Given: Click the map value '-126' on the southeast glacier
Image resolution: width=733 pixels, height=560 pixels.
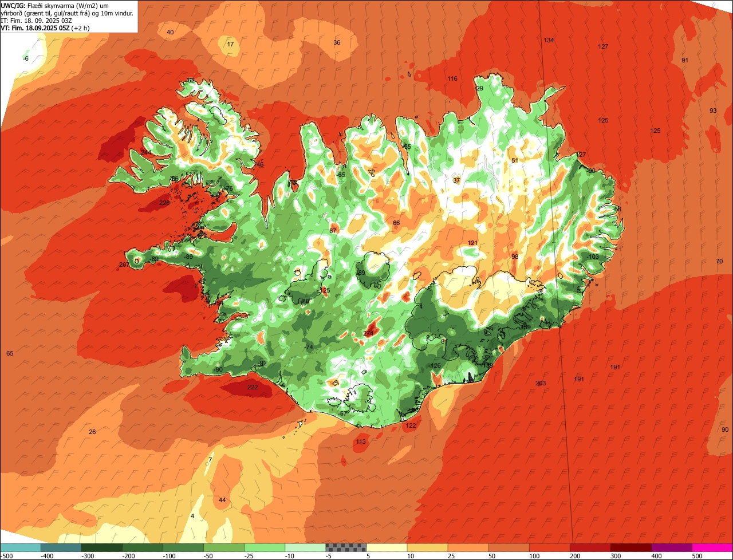Looking at the screenshot, I should tap(435, 366).
